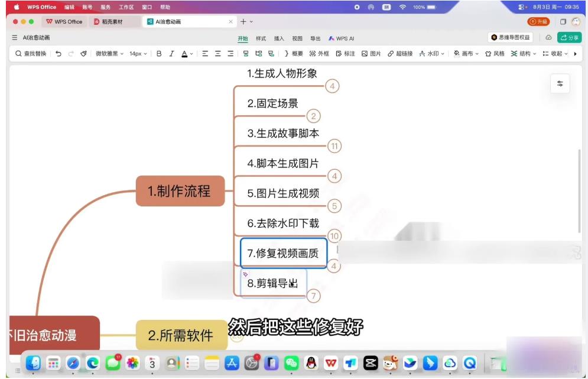Align text center
This screenshot has height=379, width=588.
pyautogui.click(x=218, y=54)
